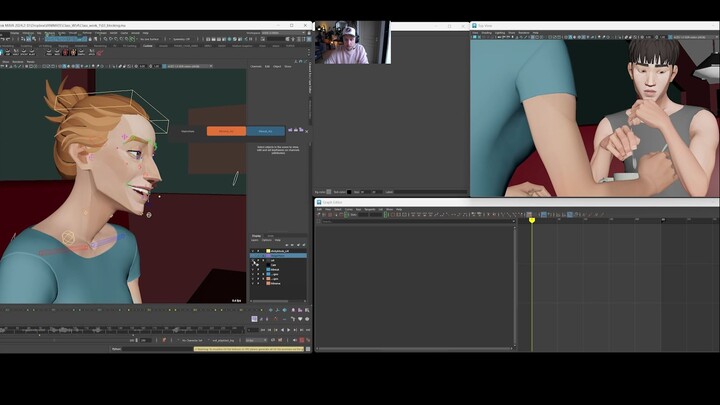
Task: Enable select by object type mode
Action: pos(28,39)
